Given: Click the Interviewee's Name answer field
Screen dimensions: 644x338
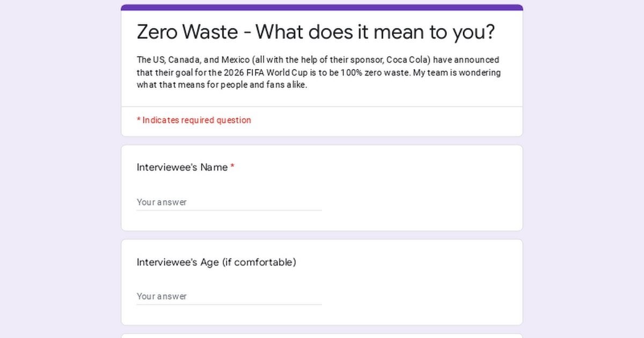Looking at the screenshot, I should coord(229,202).
